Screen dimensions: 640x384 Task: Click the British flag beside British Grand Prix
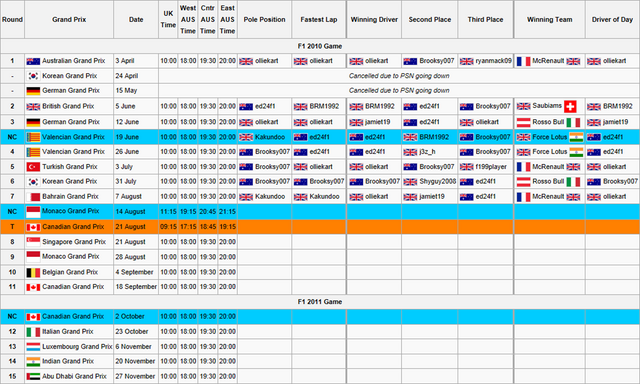tap(33, 107)
